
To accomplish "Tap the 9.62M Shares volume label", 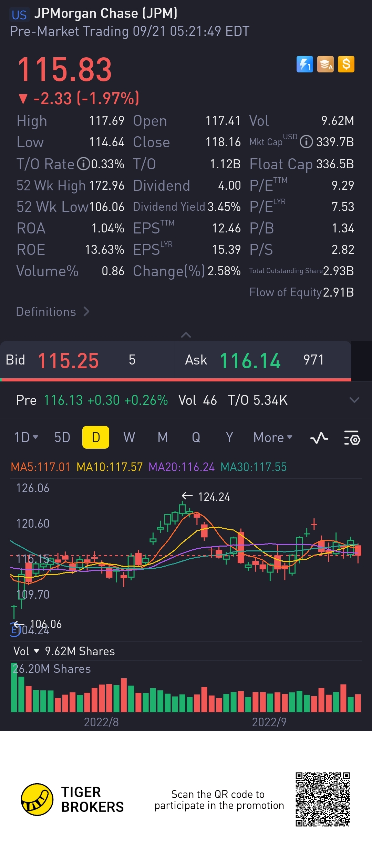I will click(80, 651).
